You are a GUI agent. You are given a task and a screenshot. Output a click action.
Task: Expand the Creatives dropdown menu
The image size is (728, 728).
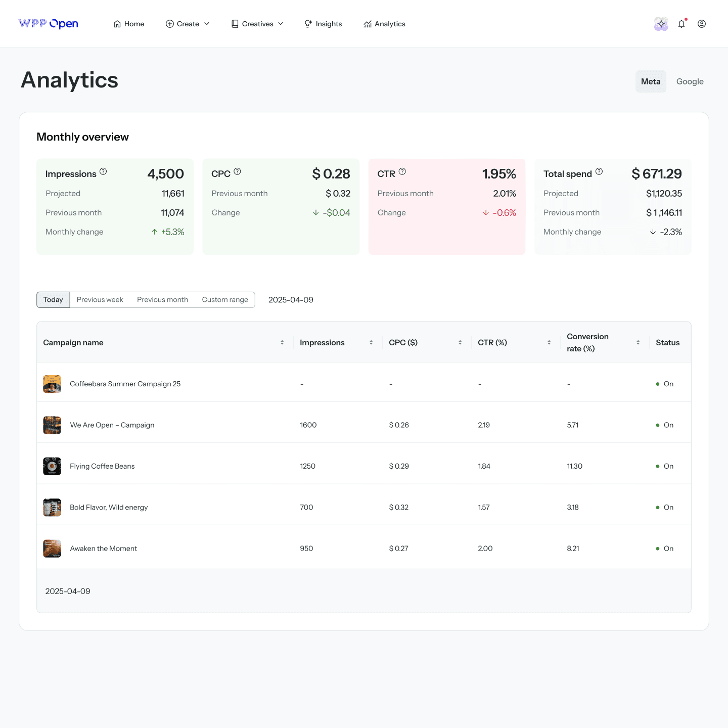pos(257,24)
